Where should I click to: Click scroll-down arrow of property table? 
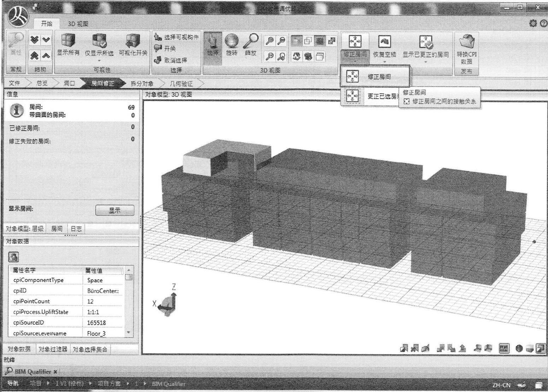[129, 332]
